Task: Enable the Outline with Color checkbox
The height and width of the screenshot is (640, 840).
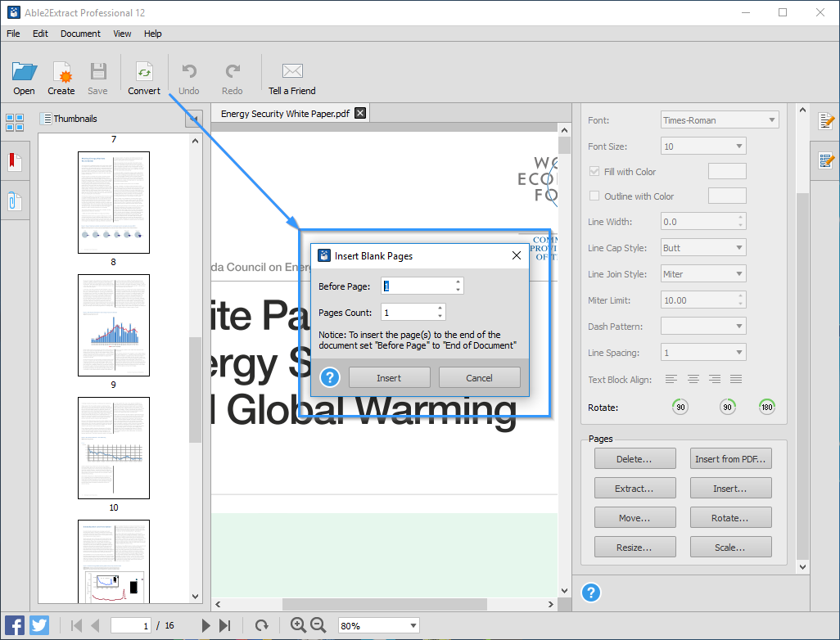Action: tap(595, 196)
